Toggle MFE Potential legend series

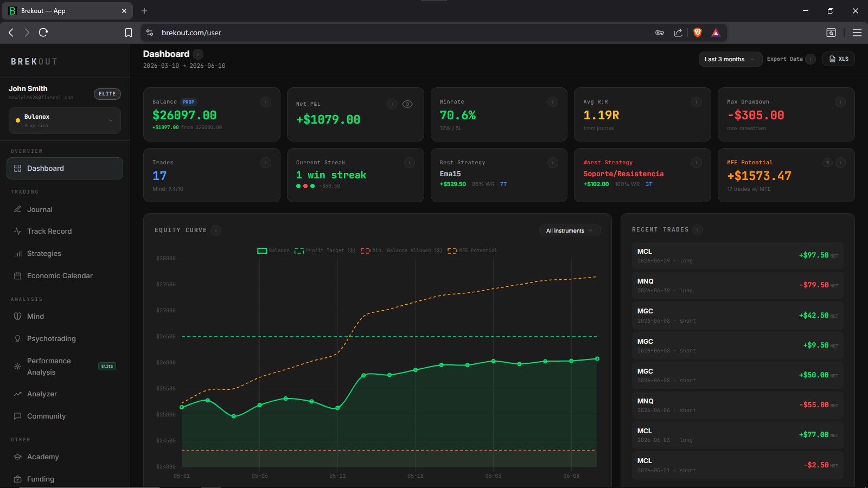(472, 251)
